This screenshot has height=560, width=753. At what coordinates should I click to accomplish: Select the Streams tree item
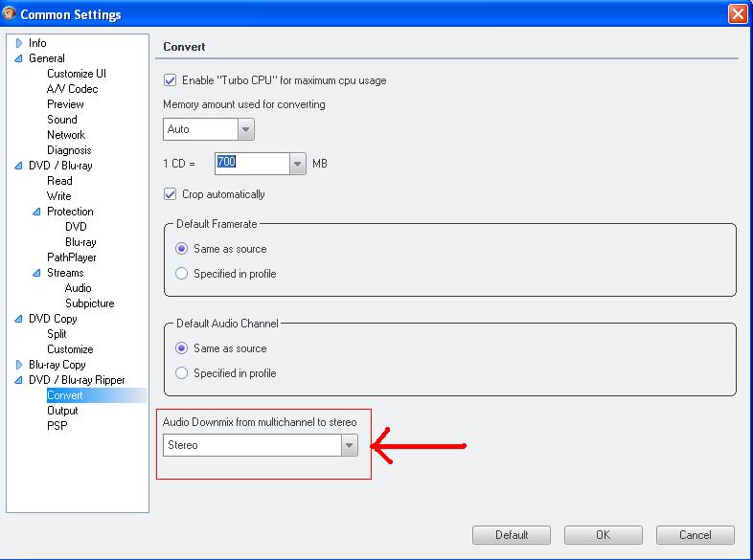(65, 273)
